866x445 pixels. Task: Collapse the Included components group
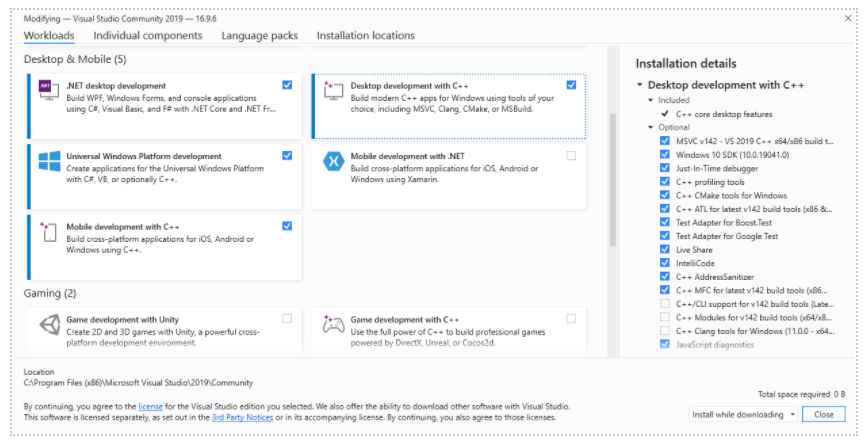click(651, 100)
